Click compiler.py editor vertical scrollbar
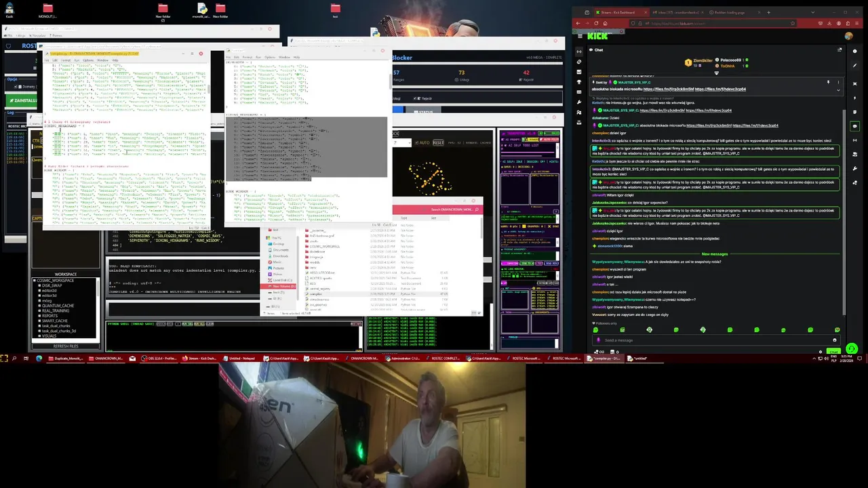 (x=208, y=89)
